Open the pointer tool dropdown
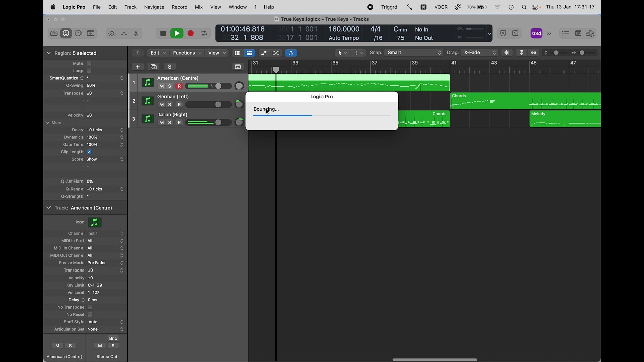Image resolution: width=644 pixels, height=362 pixels. (x=342, y=53)
